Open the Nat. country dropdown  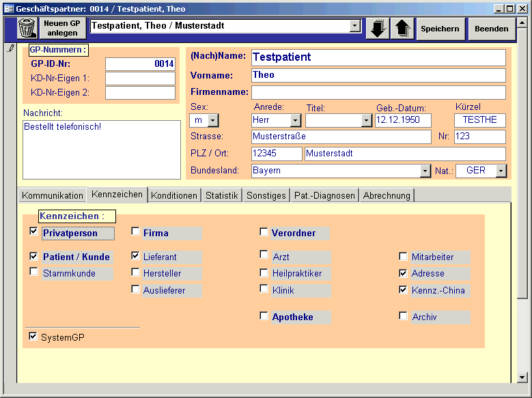click(501, 171)
